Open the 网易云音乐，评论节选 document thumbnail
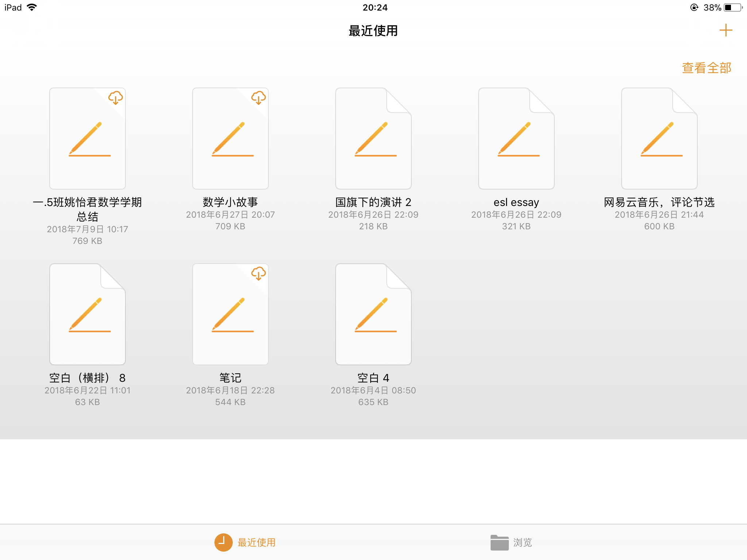747x560 pixels. coord(659,139)
